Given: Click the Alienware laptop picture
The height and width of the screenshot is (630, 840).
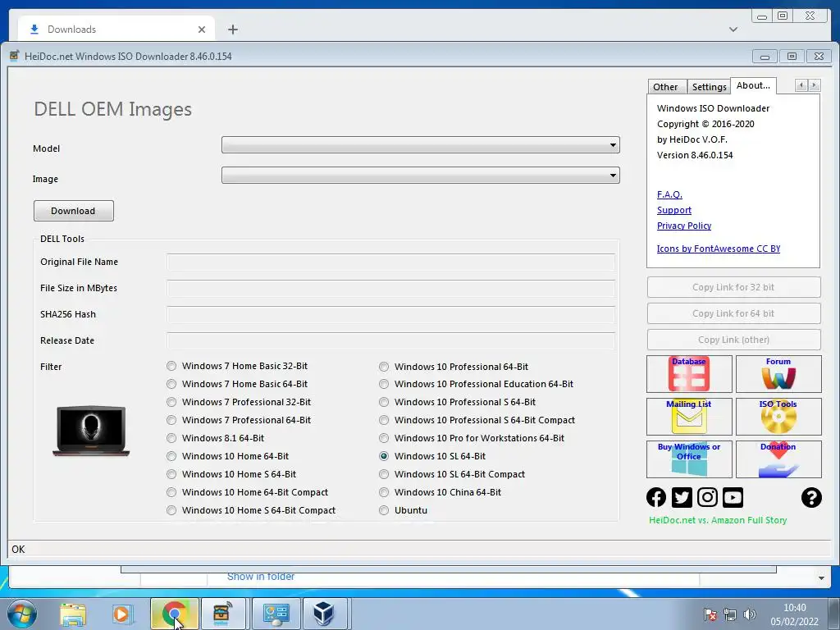Looking at the screenshot, I should click(x=91, y=431).
